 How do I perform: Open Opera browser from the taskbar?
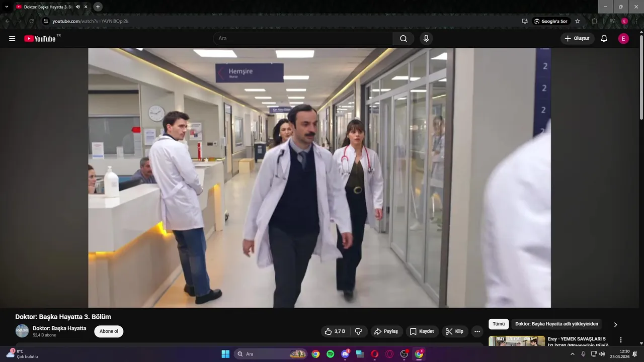[x=375, y=354]
